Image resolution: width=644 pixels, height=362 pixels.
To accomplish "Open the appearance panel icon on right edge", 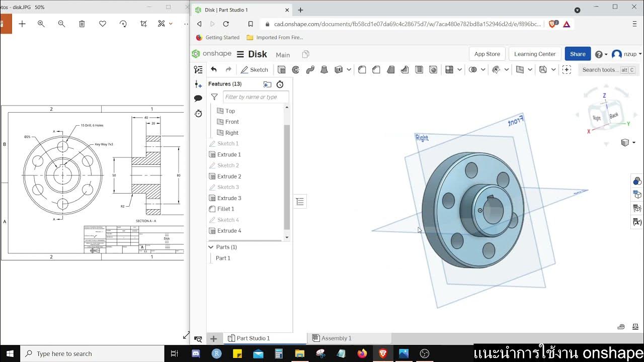I will click(637, 181).
